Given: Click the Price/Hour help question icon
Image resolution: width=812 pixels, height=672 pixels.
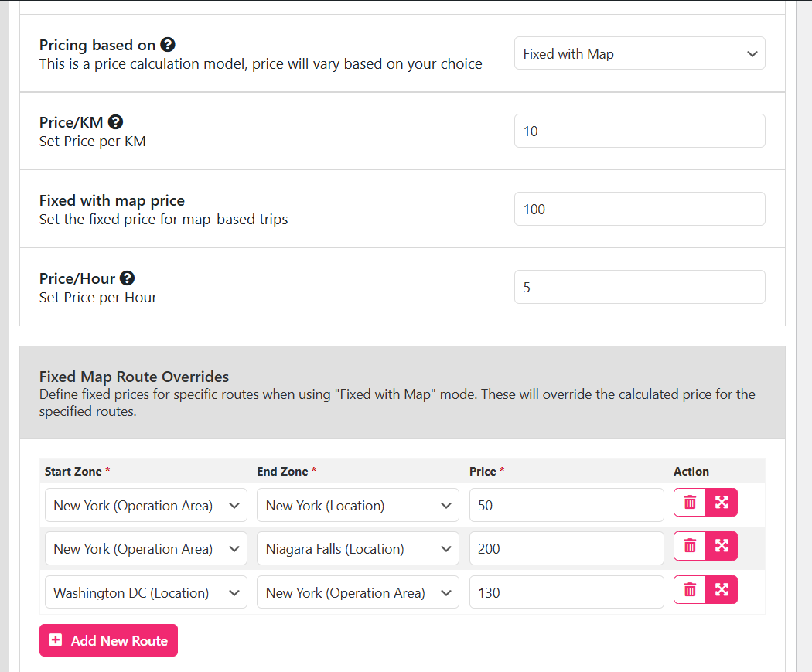Looking at the screenshot, I should pyautogui.click(x=128, y=278).
